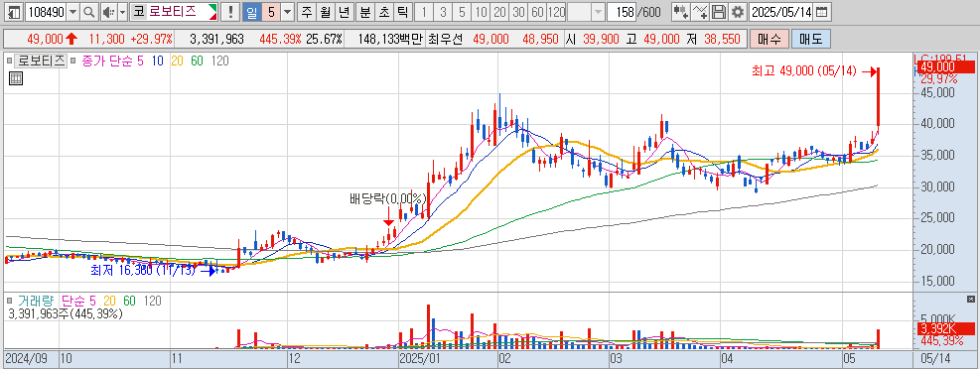Toggle the left side panel icon
Viewport: 980px width, 369px height.
tap(15, 11)
